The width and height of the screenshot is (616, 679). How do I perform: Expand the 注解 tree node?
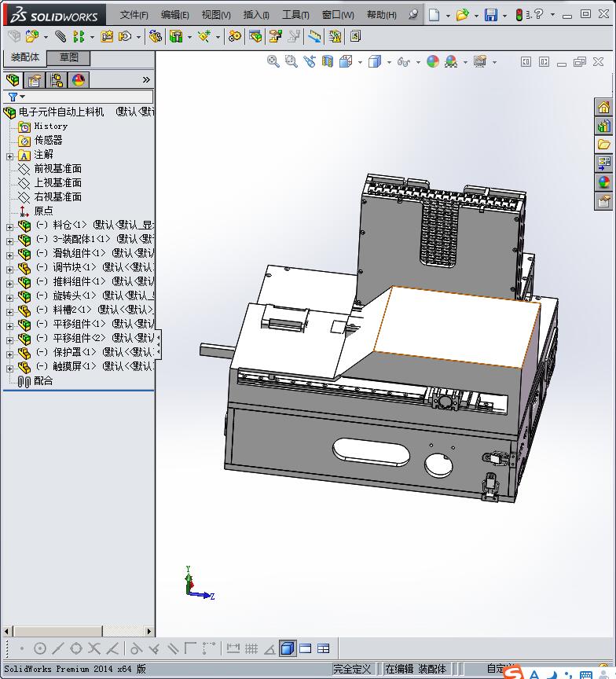point(9,156)
